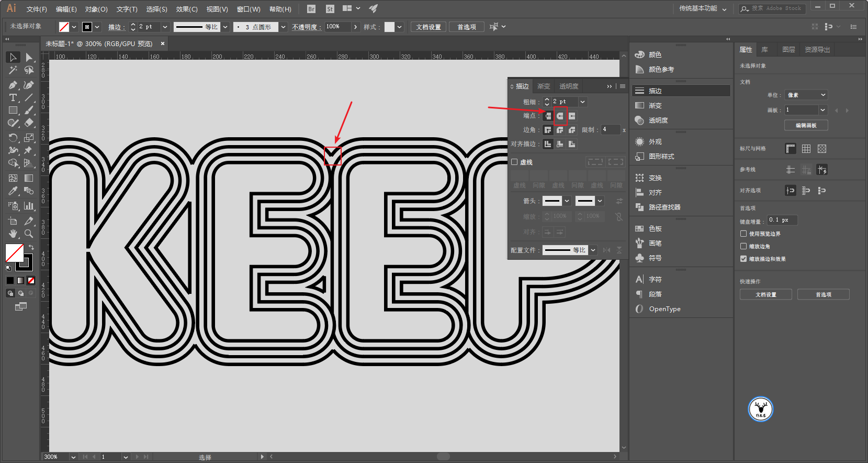The image size is (868, 463).
Task: Click 首选项 button in control bar
Action: tap(467, 27)
